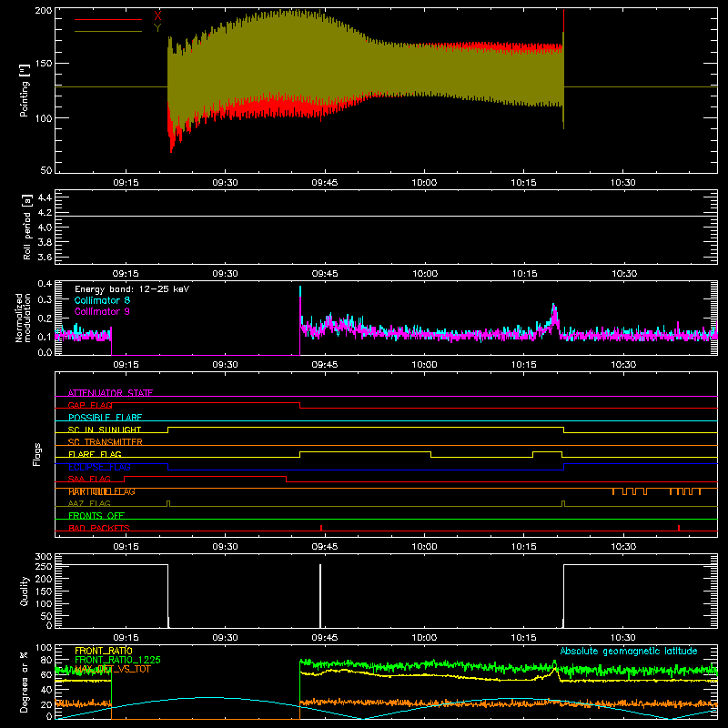Viewport: 728px width, 728px height.
Task: Click the BAD_PACKETS label
Action: (x=99, y=528)
